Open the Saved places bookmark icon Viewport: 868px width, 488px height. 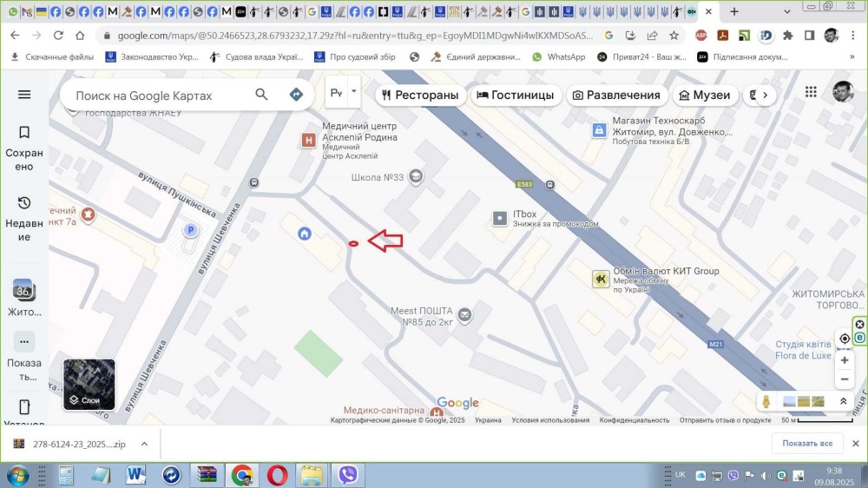pyautogui.click(x=24, y=132)
